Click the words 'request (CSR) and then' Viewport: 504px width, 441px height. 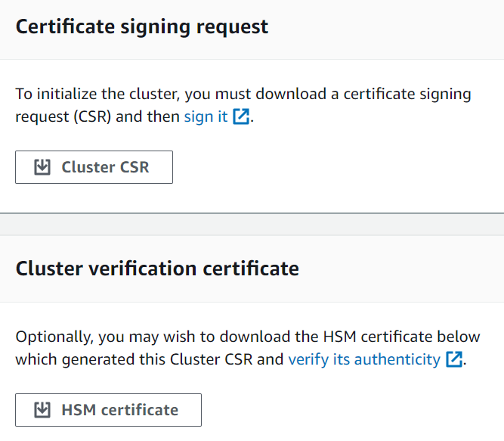click(x=97, y=117)
